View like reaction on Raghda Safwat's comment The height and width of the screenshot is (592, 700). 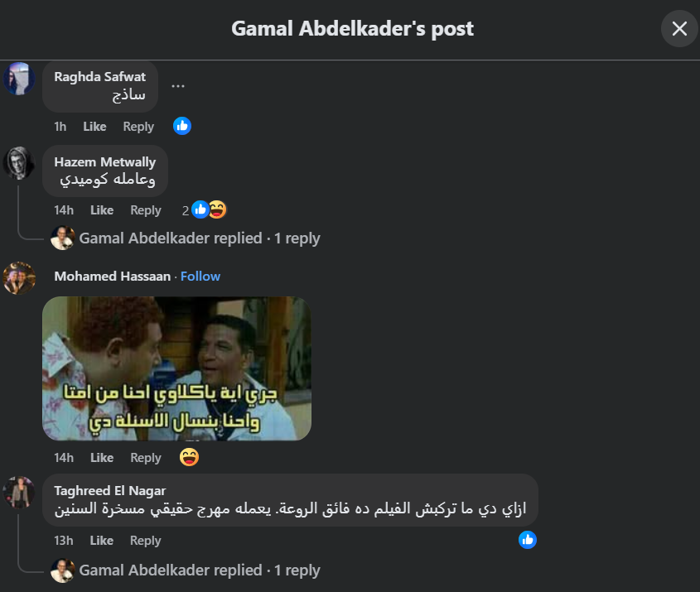pyautogui.click(x=182, y=126)
